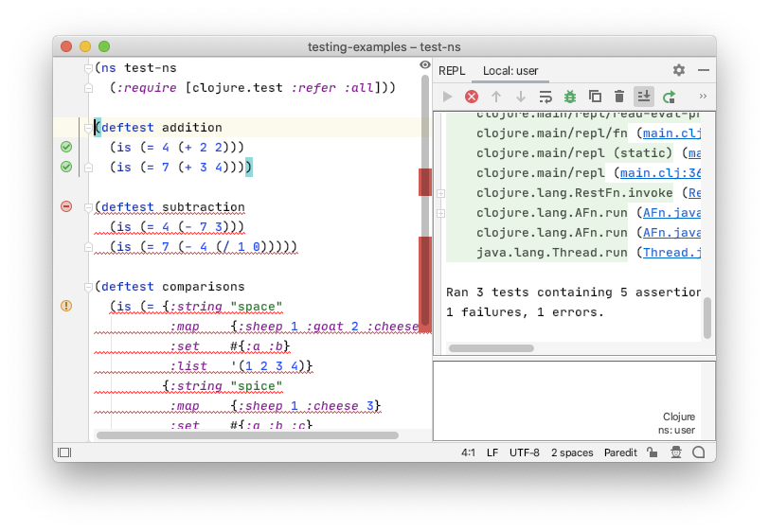This screenshot has width=769, height=532.
Task: Click the REPL output horizontal scrollbar
Action: click(492, 348)
